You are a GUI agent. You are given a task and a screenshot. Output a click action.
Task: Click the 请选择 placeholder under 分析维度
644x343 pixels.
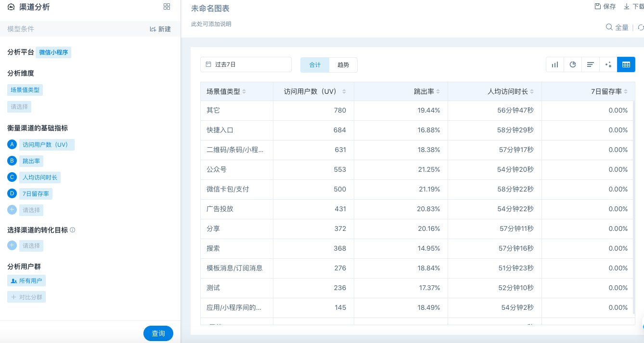pyautogui.click(x=19, y=107)
